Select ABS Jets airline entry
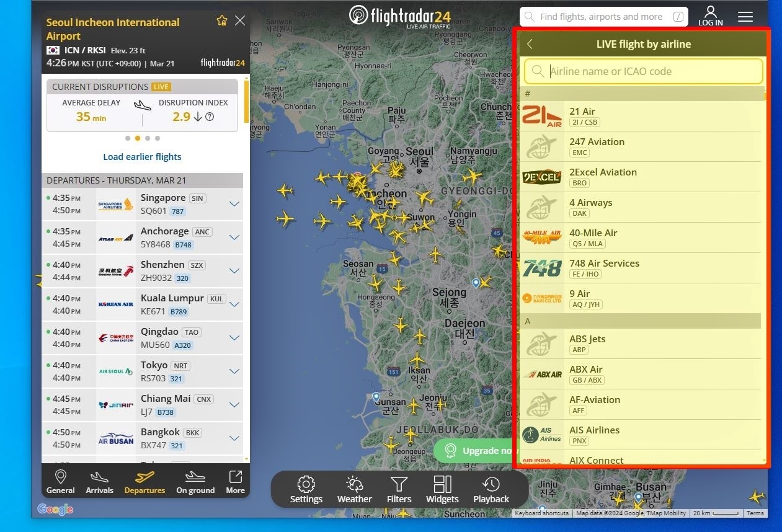Screen dimensions: 782x532 click(639, 344)
